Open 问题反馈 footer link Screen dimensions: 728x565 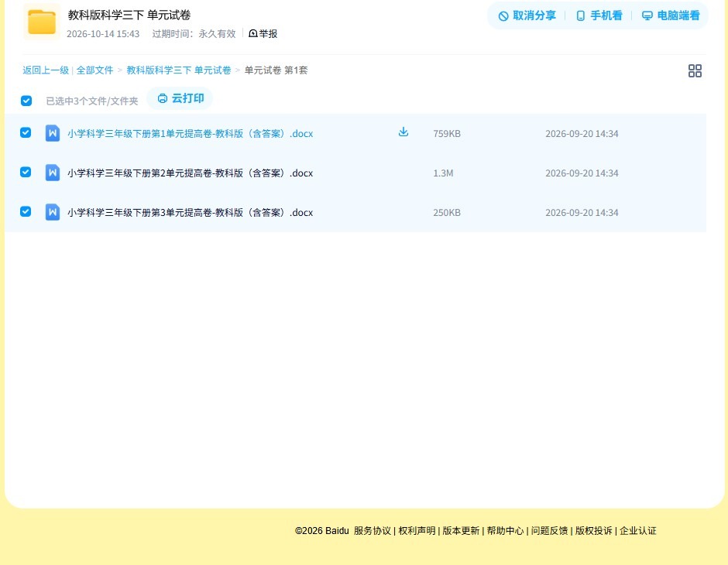(550, 531)
